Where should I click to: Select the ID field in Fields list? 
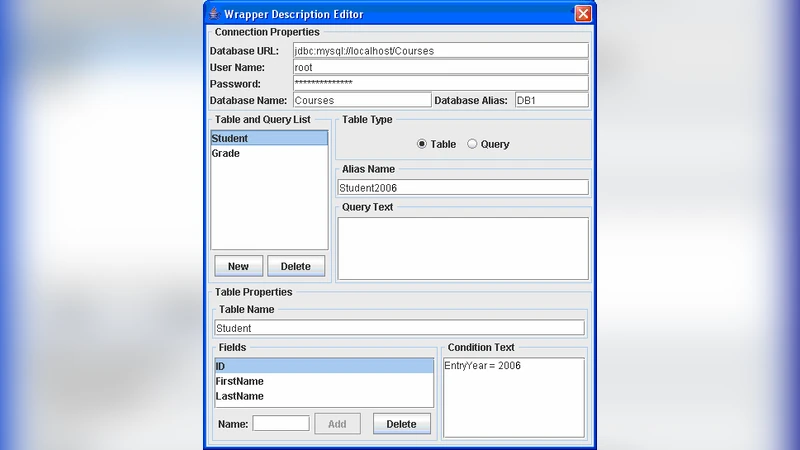(324, 366)
